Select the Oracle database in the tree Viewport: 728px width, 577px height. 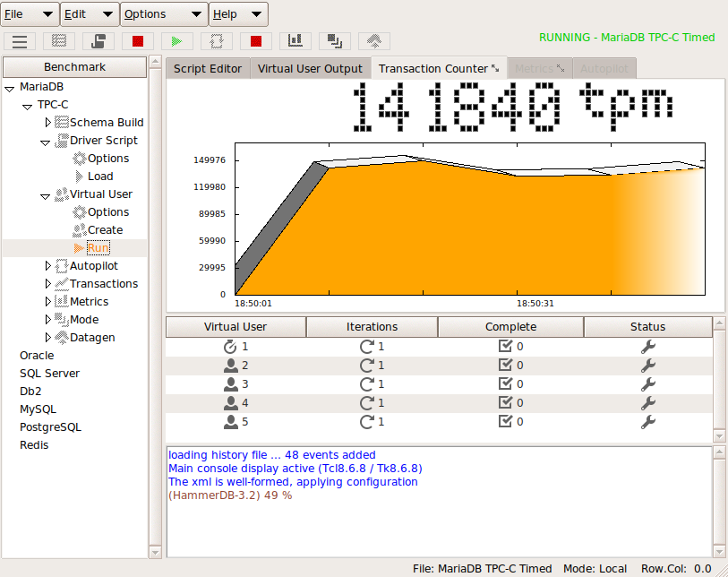[37, 356]
